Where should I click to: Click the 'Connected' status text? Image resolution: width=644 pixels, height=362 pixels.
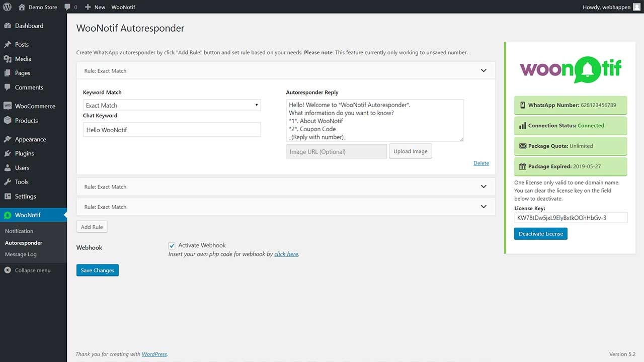pyautogui.click(x=591, y=126)
